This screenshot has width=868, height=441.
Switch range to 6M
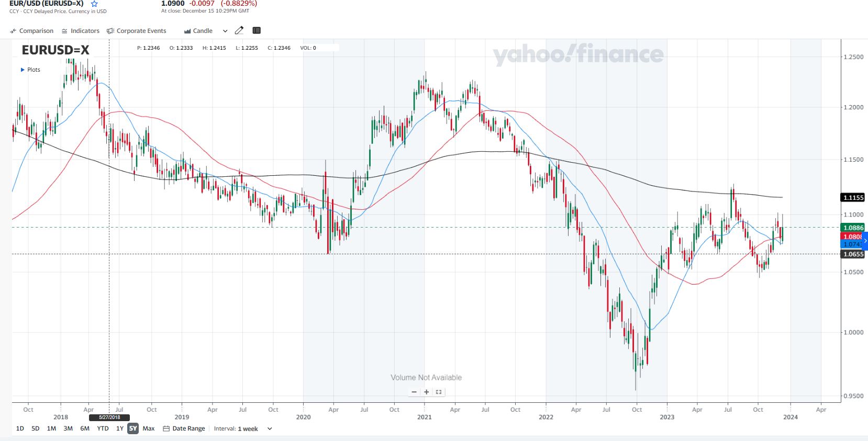[85, 428]
